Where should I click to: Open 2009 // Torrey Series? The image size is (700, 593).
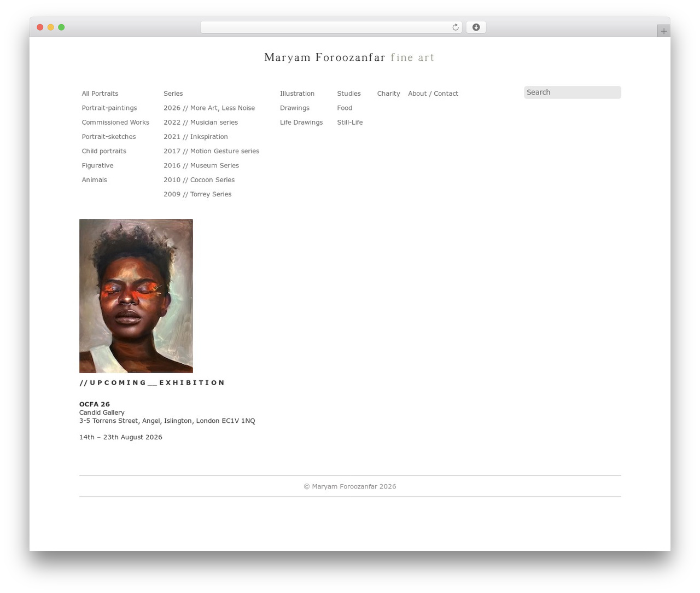tap(197, 194)
